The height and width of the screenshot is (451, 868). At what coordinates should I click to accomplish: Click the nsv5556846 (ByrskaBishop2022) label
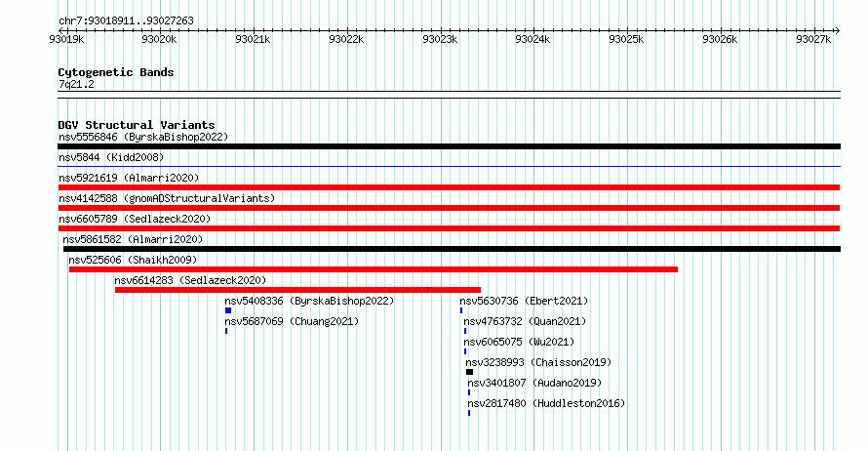(143, 137)
